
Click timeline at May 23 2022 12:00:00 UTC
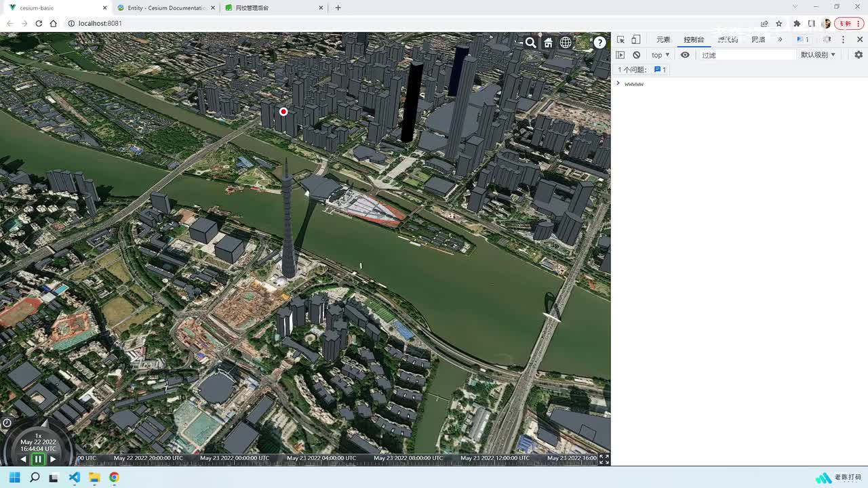(x=495, y=458)
